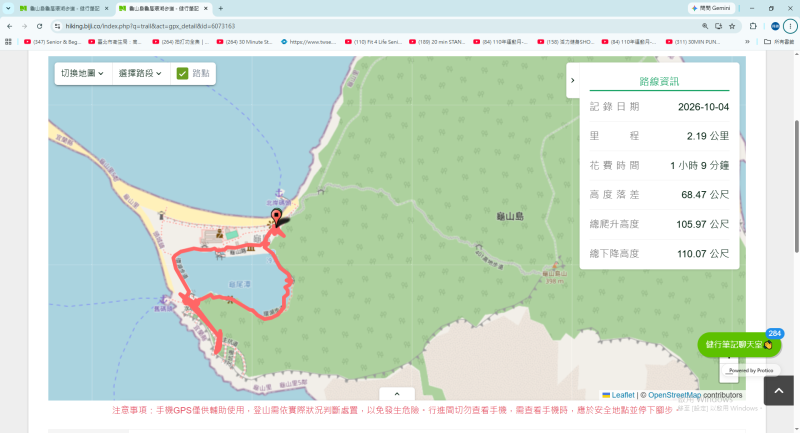Image resolution: width=800 pixels, height=433 pixels.
Task: Open the OpenStreetMap attribution link
Action: [674, 395]
